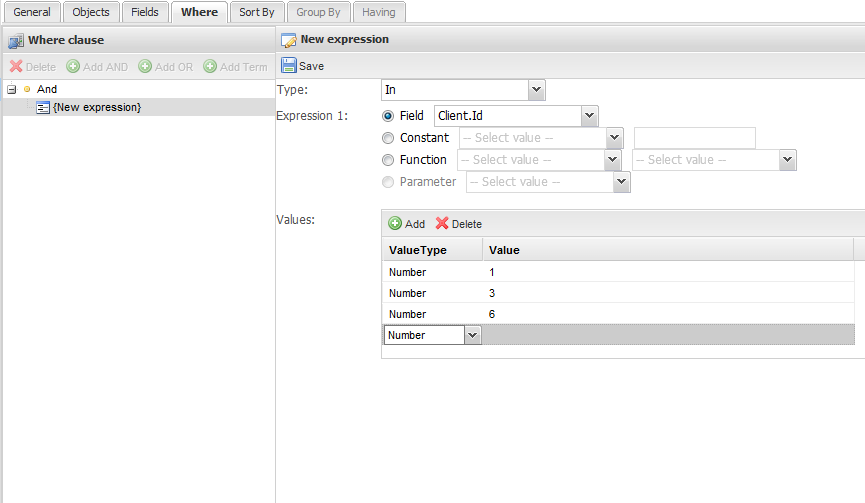865x503 pixels.
Task: Click the Save floppy disk icon
Action: (x=289, y=66)
